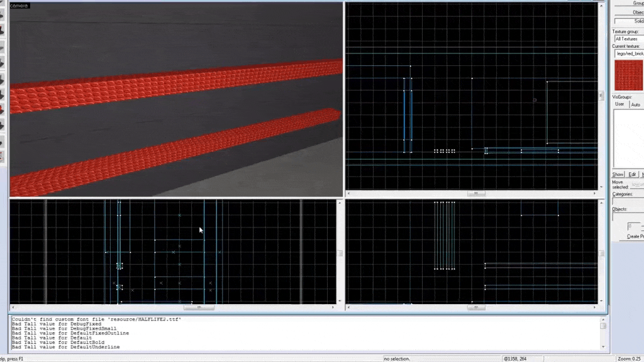Viewport: 644px width, 362px height.
Task: Open the Texture group dropdown
Action: click(628, 39)
